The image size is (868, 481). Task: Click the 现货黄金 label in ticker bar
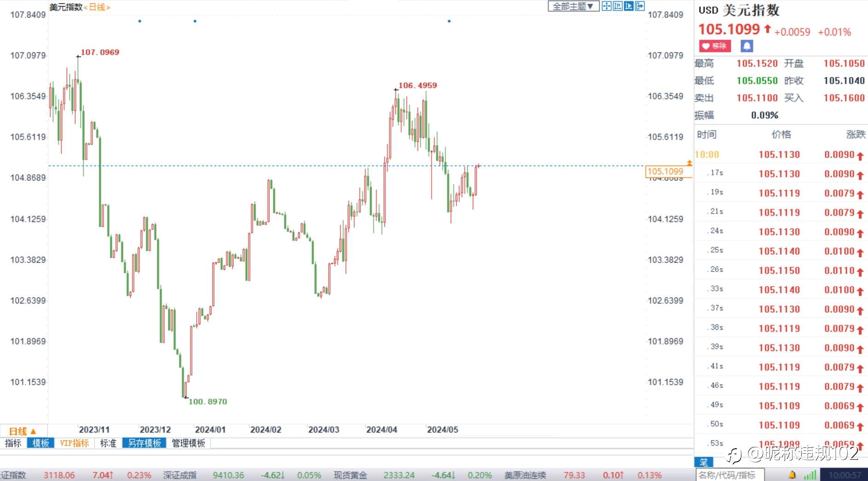point(350,475)
